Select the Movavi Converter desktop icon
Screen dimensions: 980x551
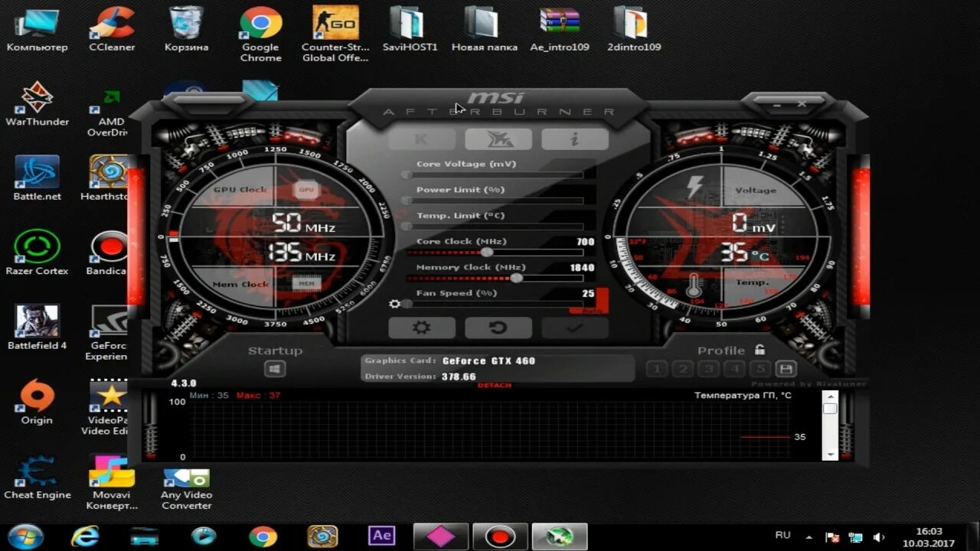pyautogui.click(x=112, y=484)
